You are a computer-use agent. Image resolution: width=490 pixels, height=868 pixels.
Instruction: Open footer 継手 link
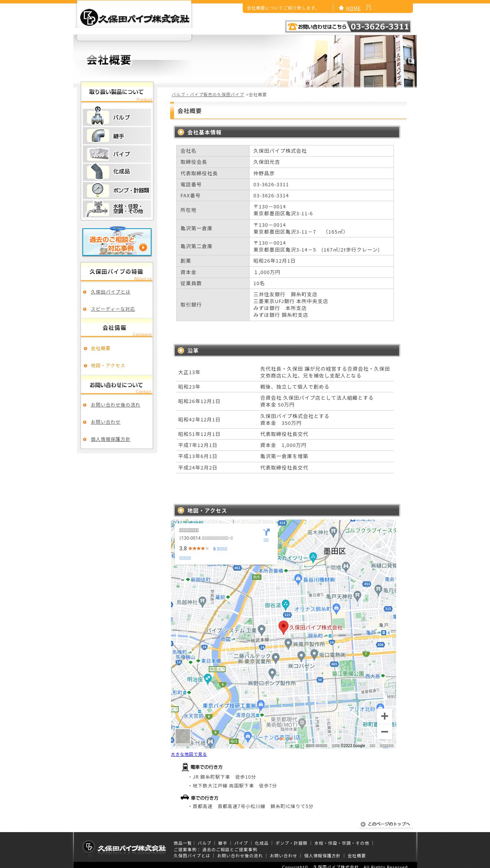click(223, 843)
